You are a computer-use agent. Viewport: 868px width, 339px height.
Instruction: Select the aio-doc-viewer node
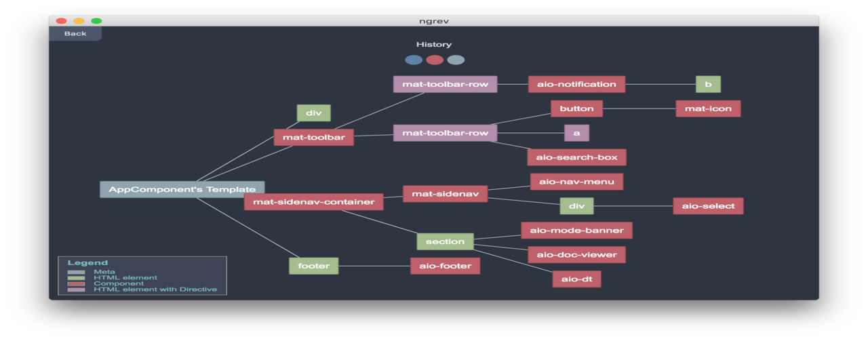(576, 255)
